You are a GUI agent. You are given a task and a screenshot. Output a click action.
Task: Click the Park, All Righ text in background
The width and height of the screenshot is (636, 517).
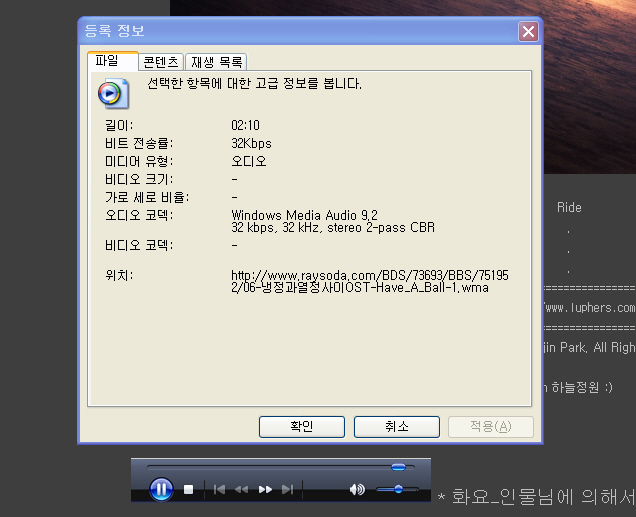point(598,348)
